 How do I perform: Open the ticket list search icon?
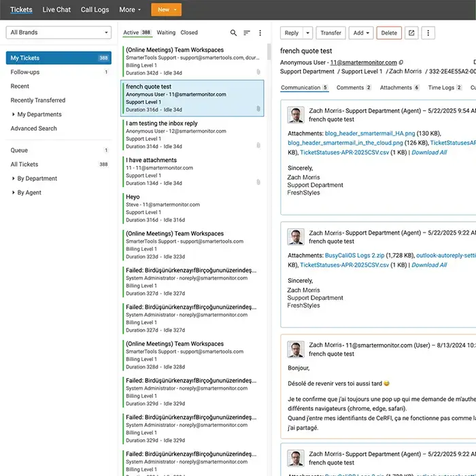click(233, 33)
